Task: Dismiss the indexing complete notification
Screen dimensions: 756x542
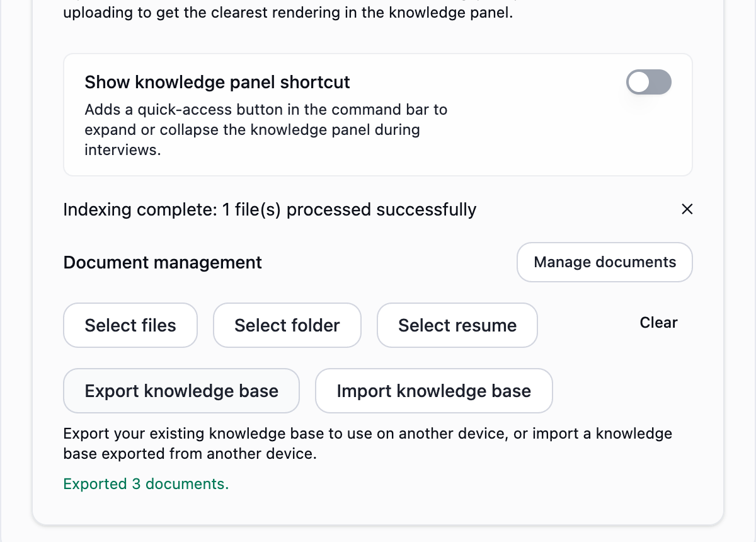Action: [687, 209]
